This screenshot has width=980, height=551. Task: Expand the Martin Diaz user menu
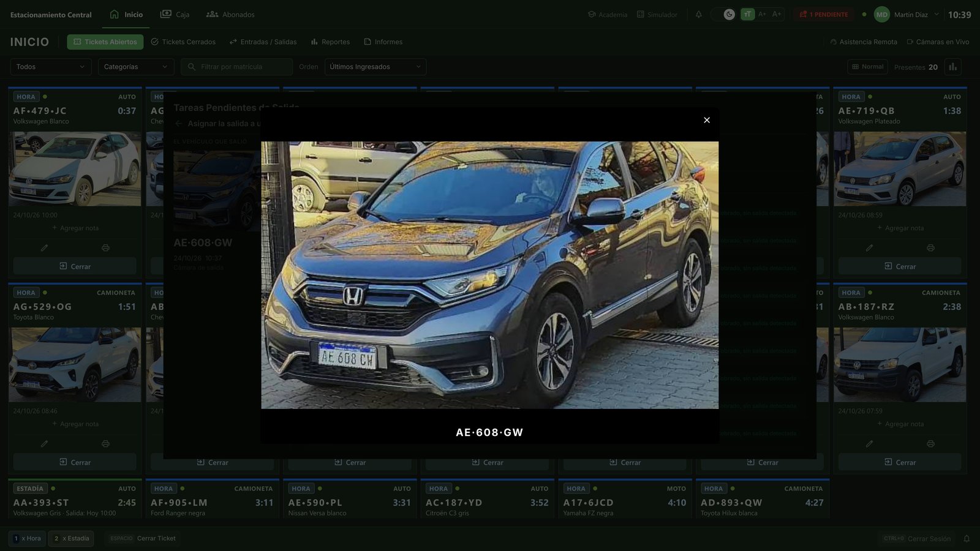(907, 14)
